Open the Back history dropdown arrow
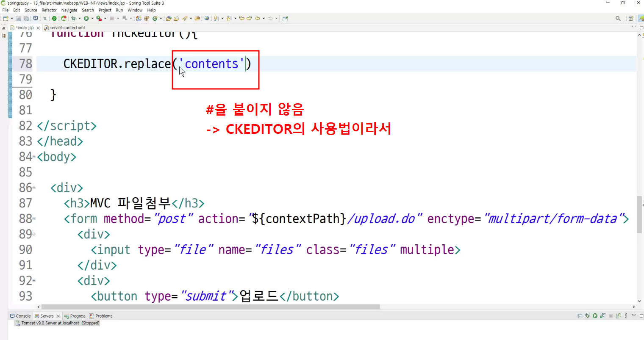This screenshot has width=644, height=340. tap(263, 19)
